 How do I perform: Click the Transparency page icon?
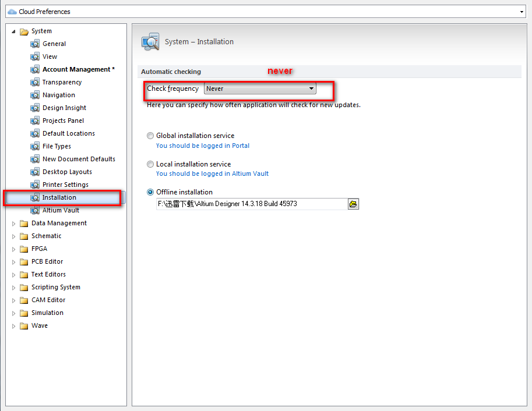point(35,82)
